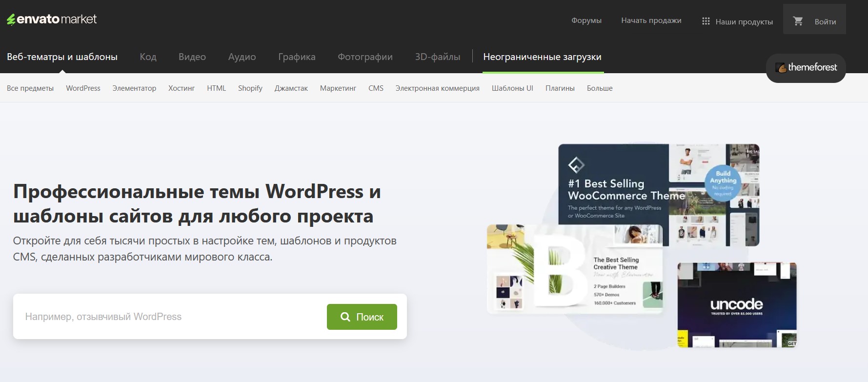Expand the Больше menu

tap(600, 88)
